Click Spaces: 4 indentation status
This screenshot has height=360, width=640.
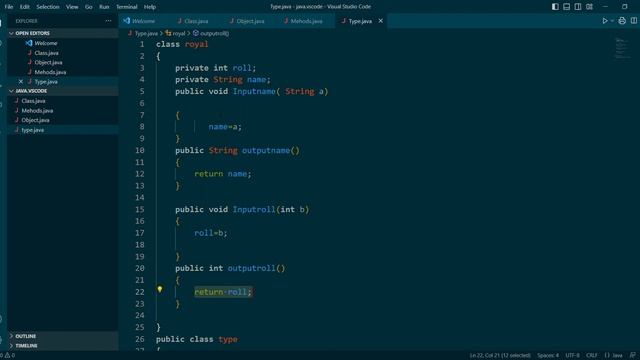[548, 356]
